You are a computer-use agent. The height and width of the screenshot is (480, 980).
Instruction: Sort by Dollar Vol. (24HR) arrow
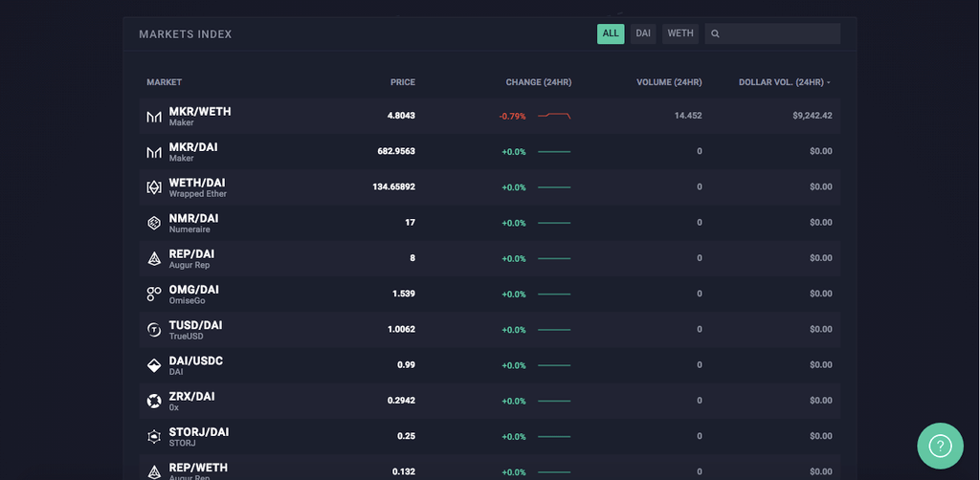pos(829,82)
